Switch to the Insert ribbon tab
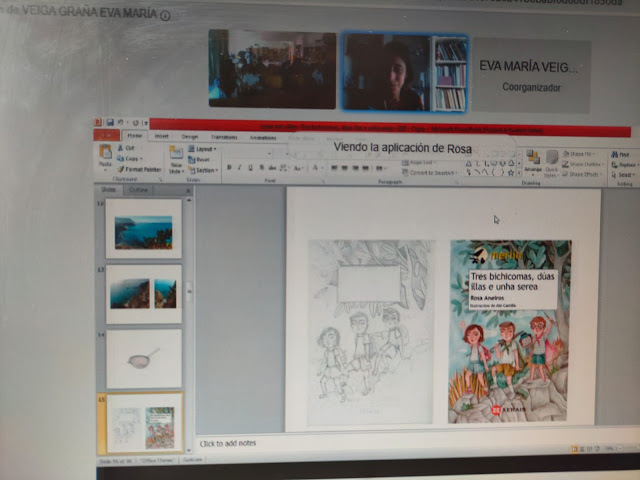Screen dimensions: 640x480 coord(162,136)
